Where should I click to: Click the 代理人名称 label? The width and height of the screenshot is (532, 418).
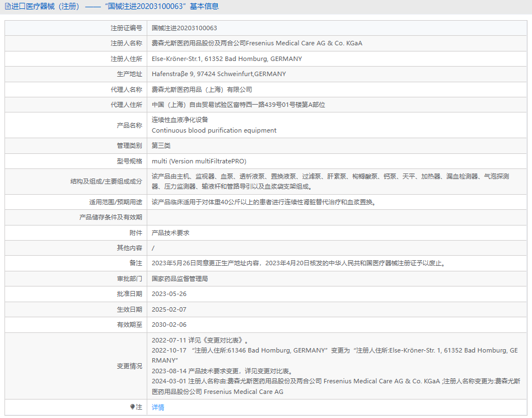point(126,90)
